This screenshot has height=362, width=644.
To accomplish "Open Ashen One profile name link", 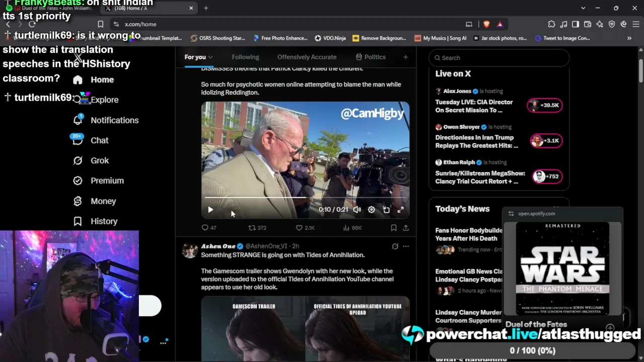I will coord(218,246).
